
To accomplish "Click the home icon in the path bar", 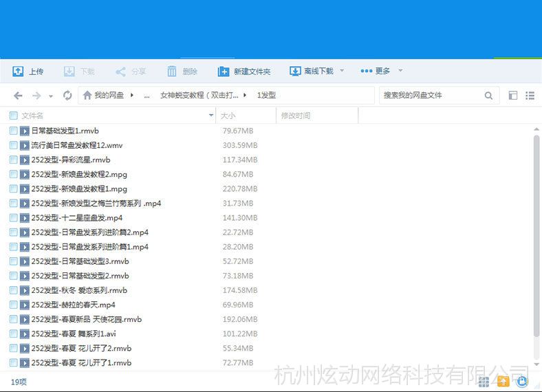I will pos(87,95).
